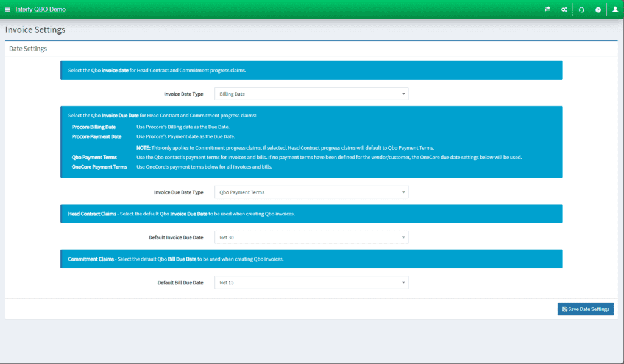Open the user profile icon
Screen dimensions: 624x364
[x=615, y=9]
